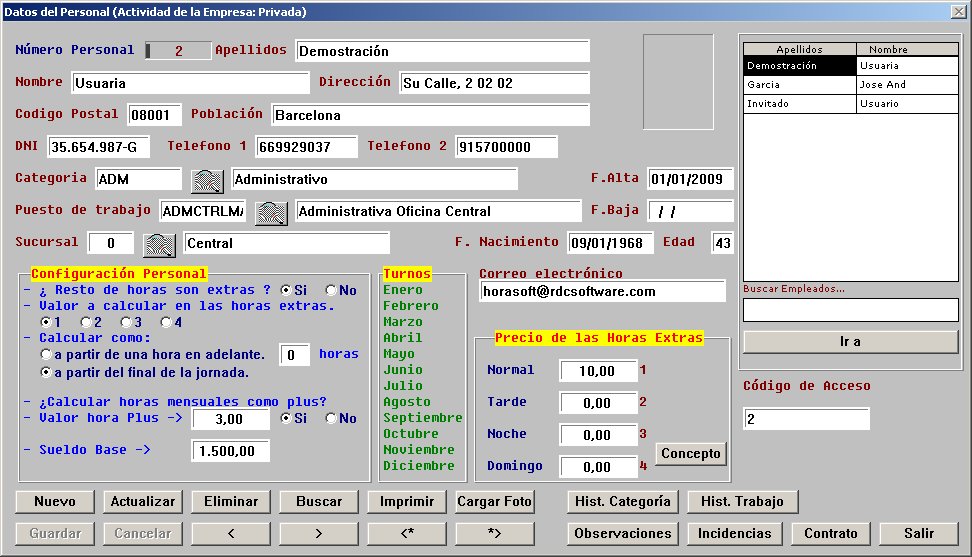Open the Incidencias window
The width and height of the screenshot is (972, 557).
coord(735,533)
